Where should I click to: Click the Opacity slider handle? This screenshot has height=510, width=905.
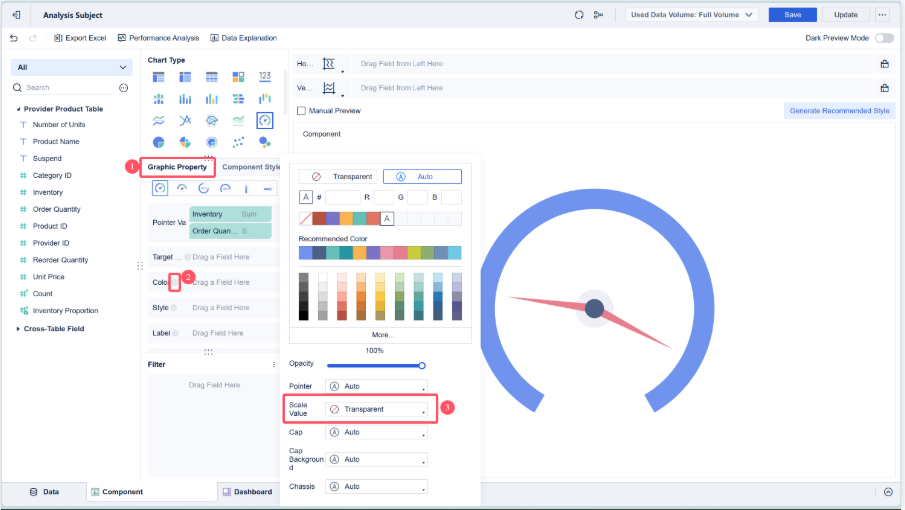[x=422, y=365]
